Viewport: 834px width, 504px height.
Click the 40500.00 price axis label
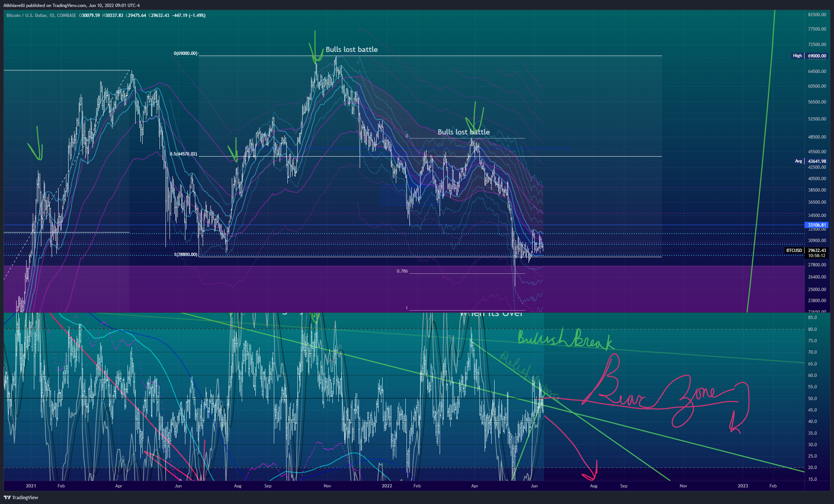point(817,179)
